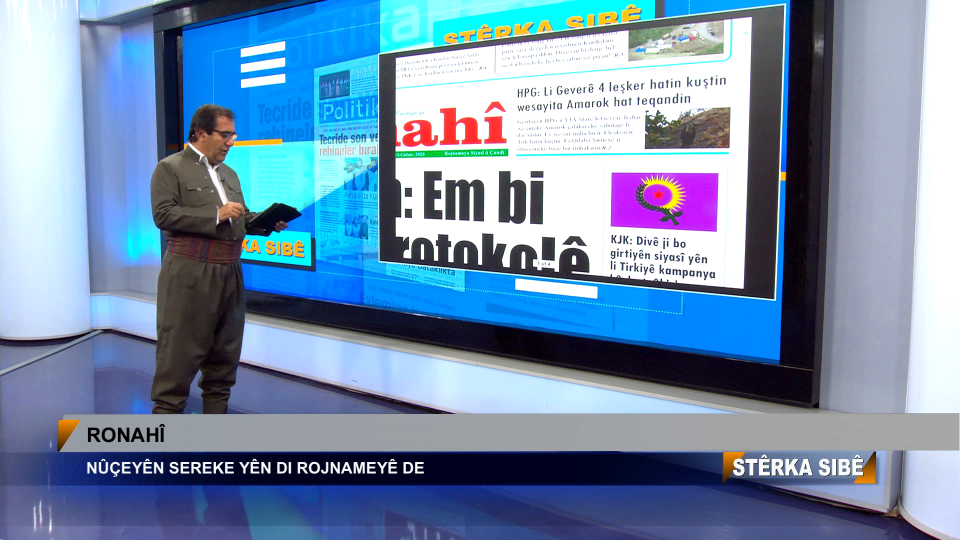Click the white bar below the newspaper page
Viewport: 960px width, 540px height.
click(556, 287)
